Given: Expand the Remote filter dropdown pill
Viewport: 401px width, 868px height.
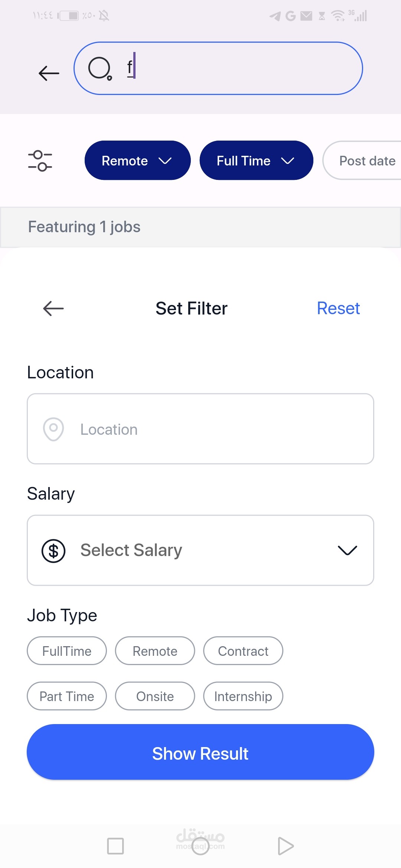Looking at the screenshot, I should pos(137,161).
